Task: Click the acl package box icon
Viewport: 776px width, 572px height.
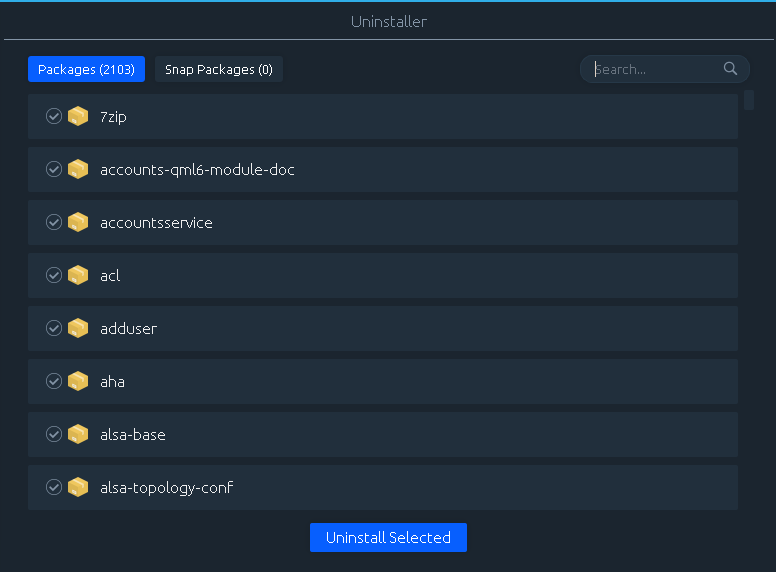Action: point(78,275)
